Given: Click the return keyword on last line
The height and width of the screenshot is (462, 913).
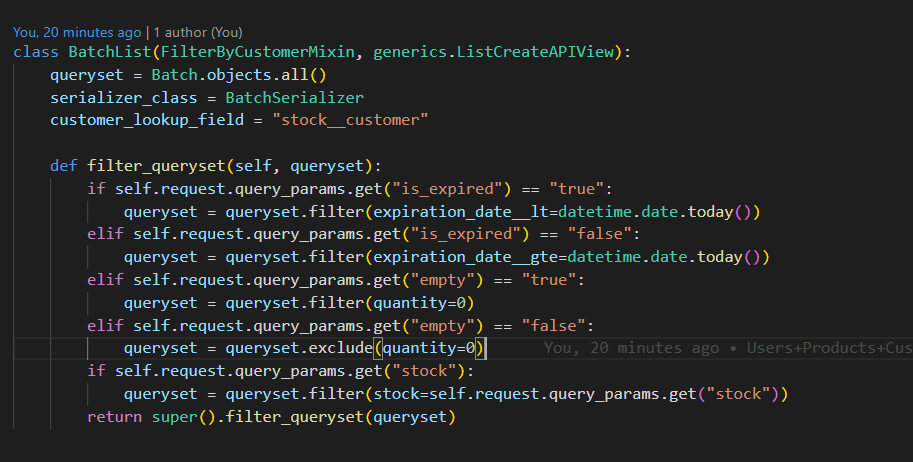Looking at the screenshot, I should pos(114,416).
